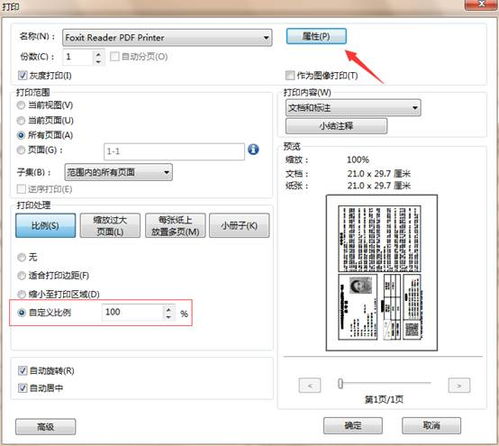
Task: Expand 子集 subset dropdown list
Action: point(118,172)
